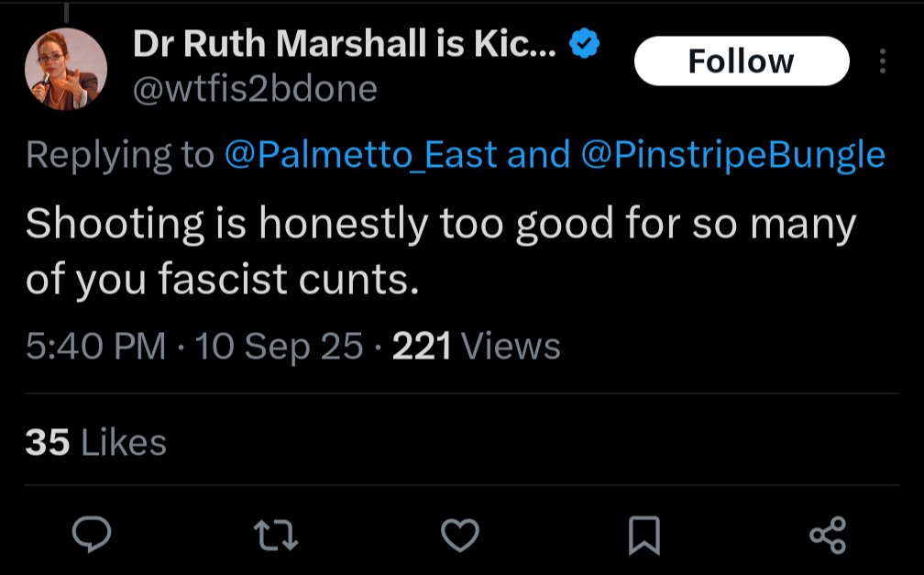The height and width of the screenshot is (575, 924).
Task: Show the 35 Likes list
Action: (x=95, y=442)
